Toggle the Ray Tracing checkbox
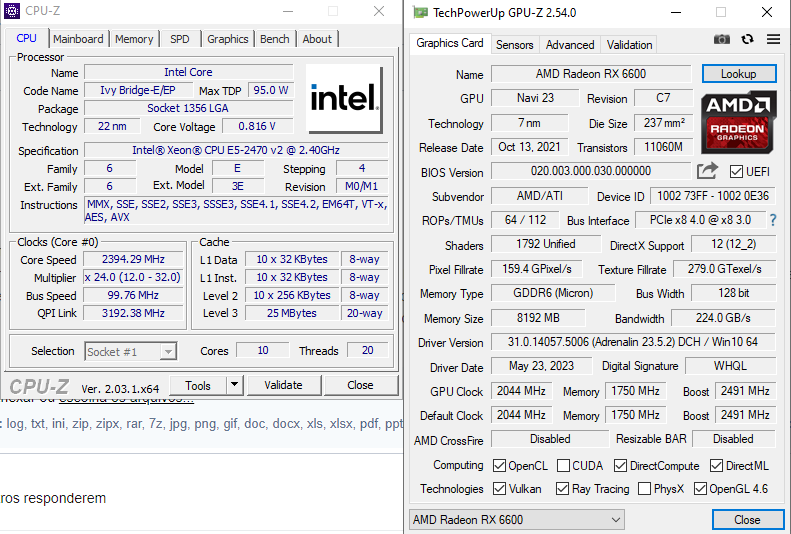 [x=562, y=489]
